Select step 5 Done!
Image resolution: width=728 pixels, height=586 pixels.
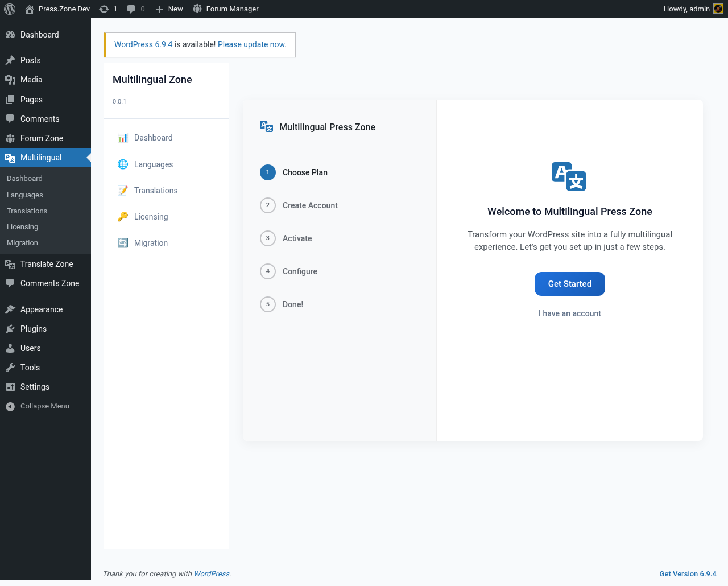point(282,304)
